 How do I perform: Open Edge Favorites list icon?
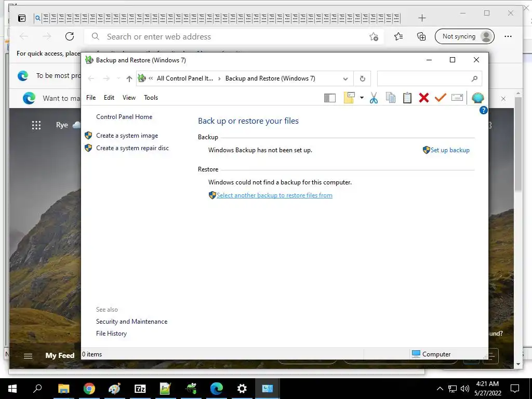398,36
